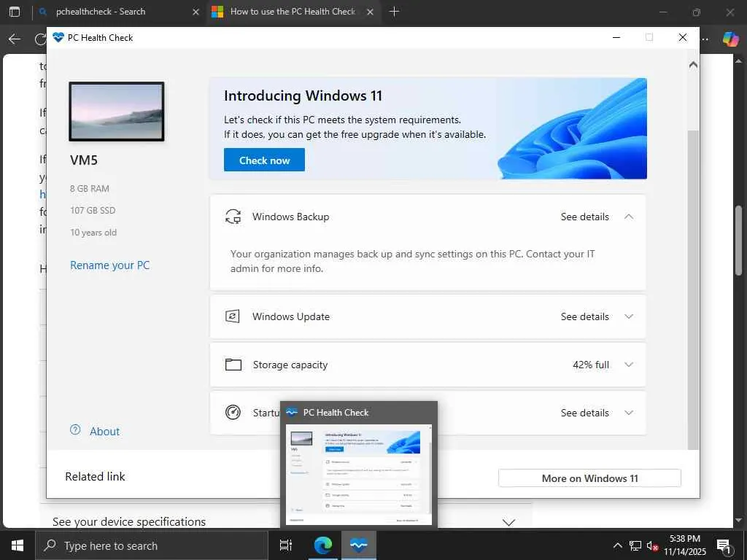Show hidden system tray icons

617,545
